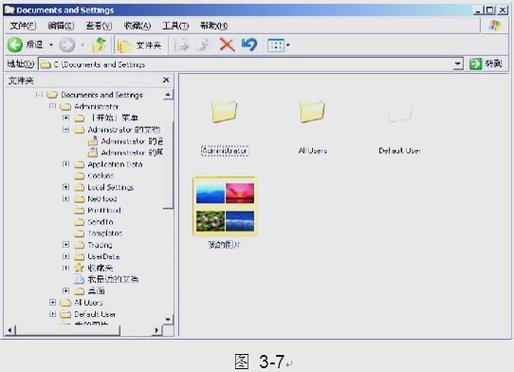Viewport: 514px width, 372px height.
Task: Click the NetHood folder icon in tree
Action: [x=79, y=199]
